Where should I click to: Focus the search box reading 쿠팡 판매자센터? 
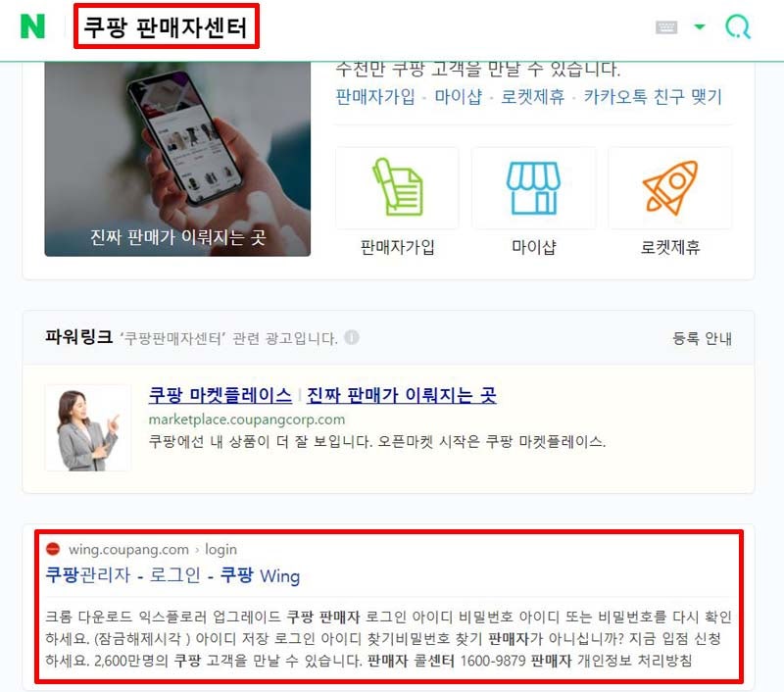pyautogui.click(x=166, y=26)
